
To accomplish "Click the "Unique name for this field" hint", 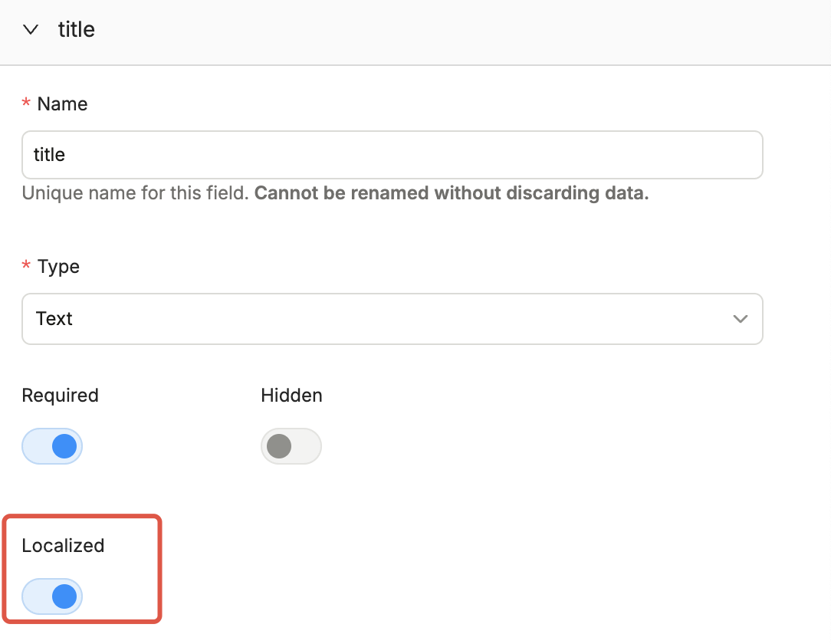I will pos(136,193).
